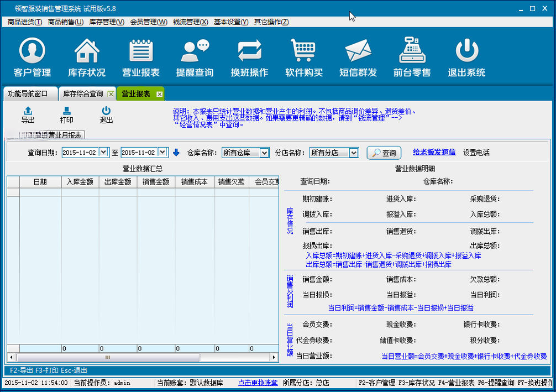The image size is (556, 392).
Task: Click 设置电话 text
Action: click(x=476, y=153)
